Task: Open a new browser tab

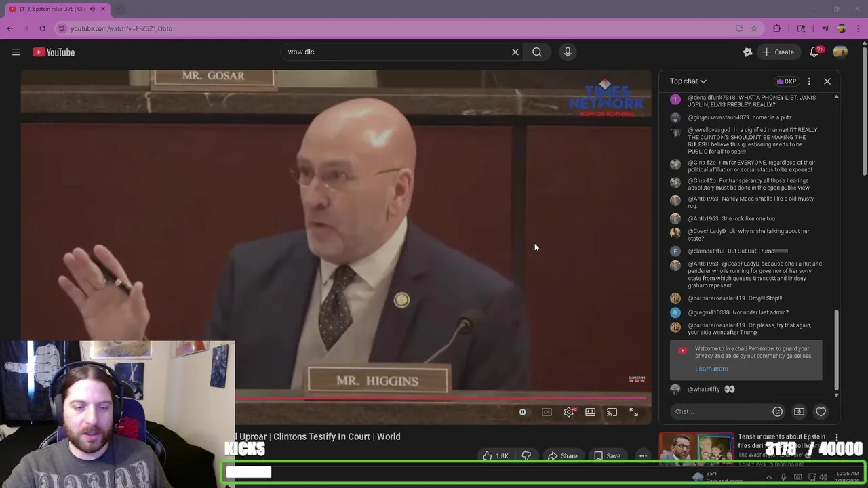Action: pos(119,9)
